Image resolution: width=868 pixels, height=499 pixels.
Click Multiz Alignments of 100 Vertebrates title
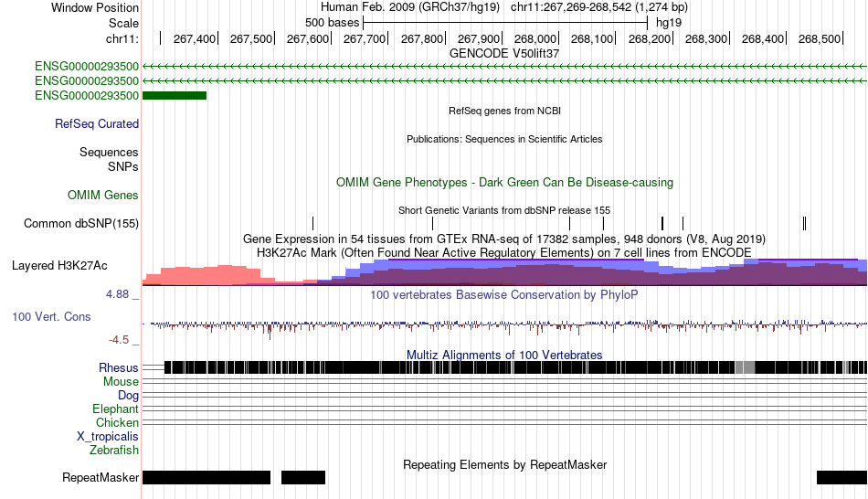click(504, 355)
